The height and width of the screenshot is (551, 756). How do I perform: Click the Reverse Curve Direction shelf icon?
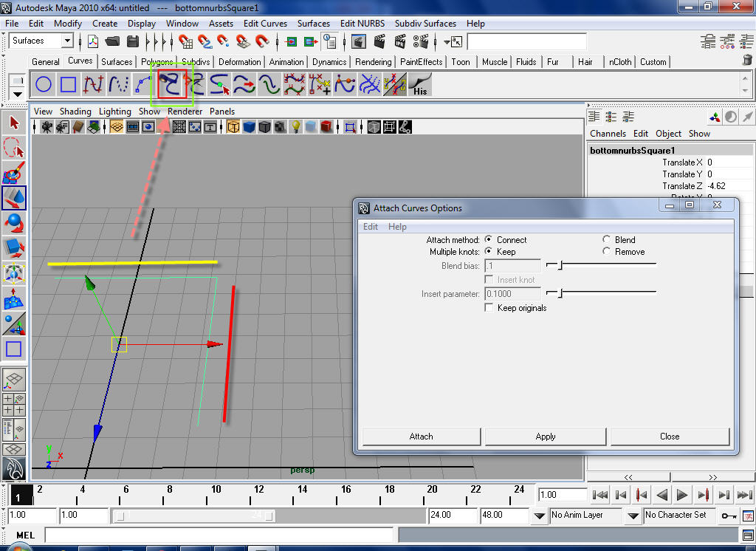point(244,84)
